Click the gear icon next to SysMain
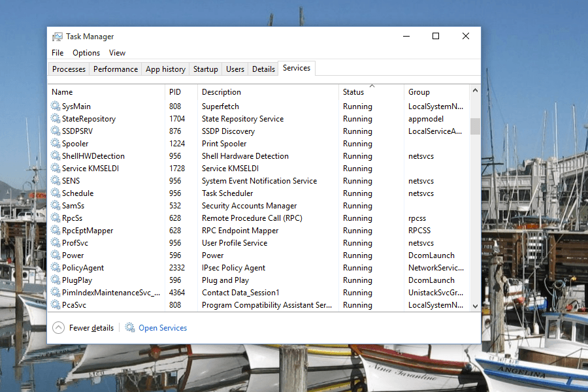This screenshot has width=588, height=392. pos(56,106)
